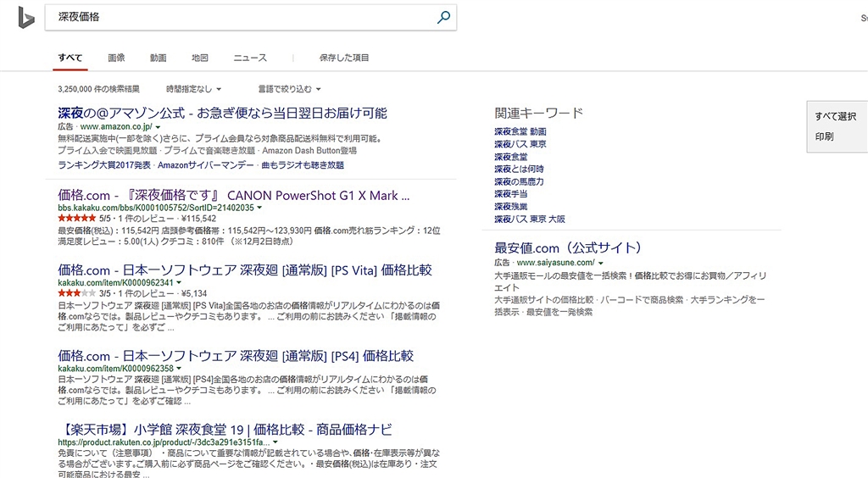Expand arrow beside kakaku.com/item/K0000962358
Image resolution: width=868 pixels, height=478 pixels.
coord(179,369)
